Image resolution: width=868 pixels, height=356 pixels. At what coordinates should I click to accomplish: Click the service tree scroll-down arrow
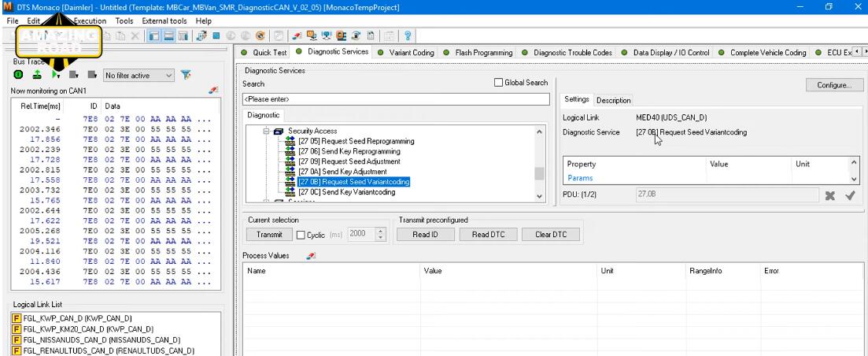point(540,196)
